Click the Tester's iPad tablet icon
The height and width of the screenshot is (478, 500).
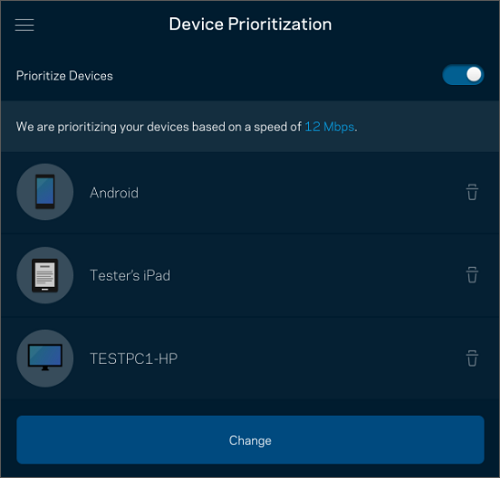(45, 275)
